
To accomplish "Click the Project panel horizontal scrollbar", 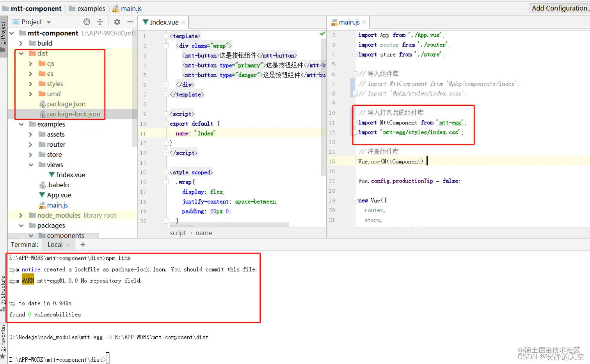I will pyautogui.click(x=53, y=236).
